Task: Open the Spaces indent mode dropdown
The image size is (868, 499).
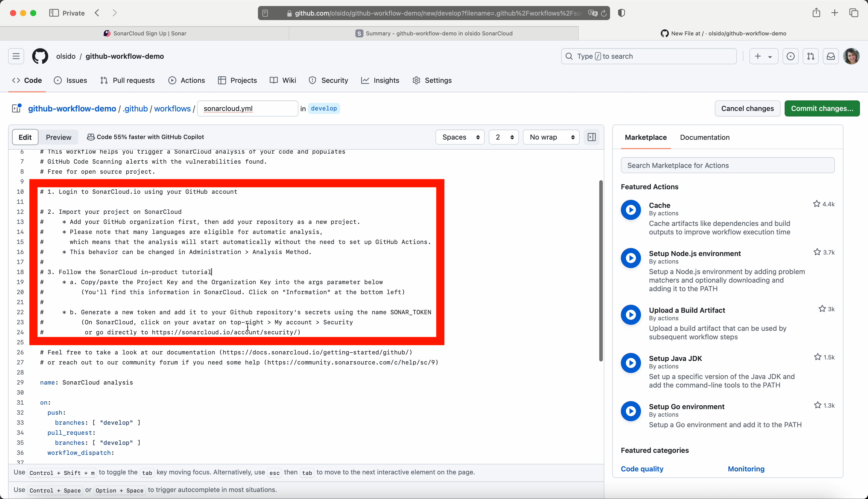Action: point(460,137)
